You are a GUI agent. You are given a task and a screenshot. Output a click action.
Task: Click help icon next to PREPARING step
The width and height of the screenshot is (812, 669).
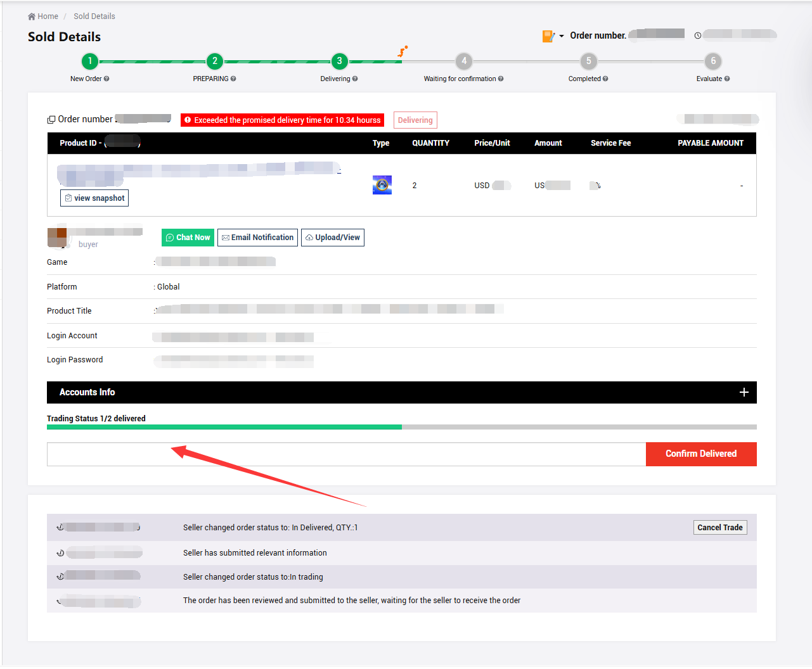click(233, 79)
